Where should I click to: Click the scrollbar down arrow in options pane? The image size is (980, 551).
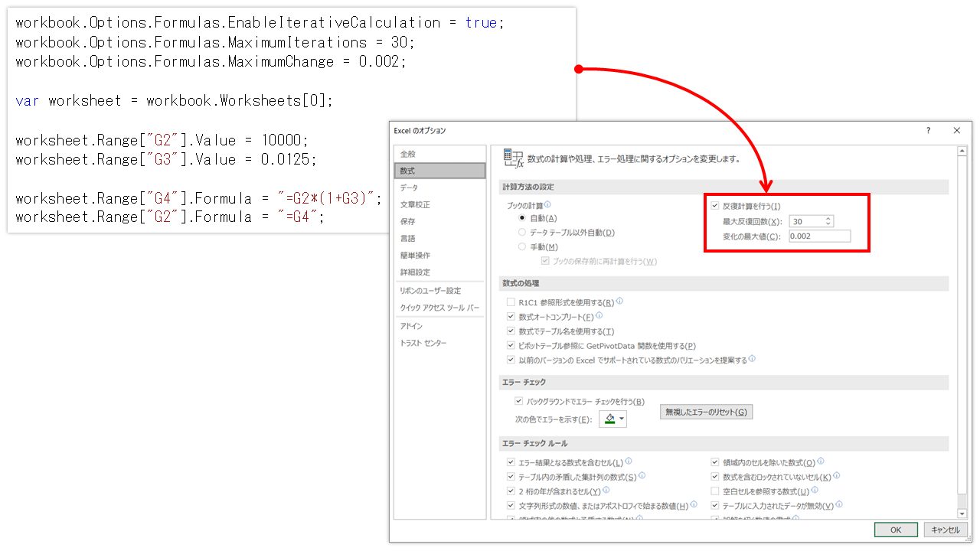click(x=962, y=514)
